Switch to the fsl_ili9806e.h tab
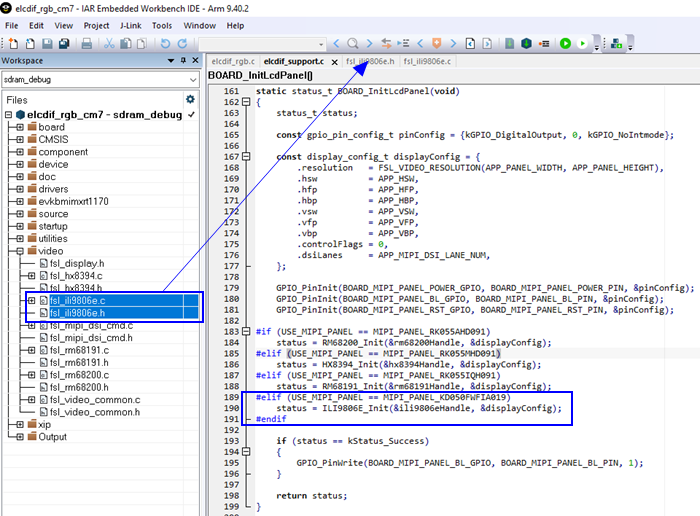Screen dimensions: 700x516 [x=371, y=62]
